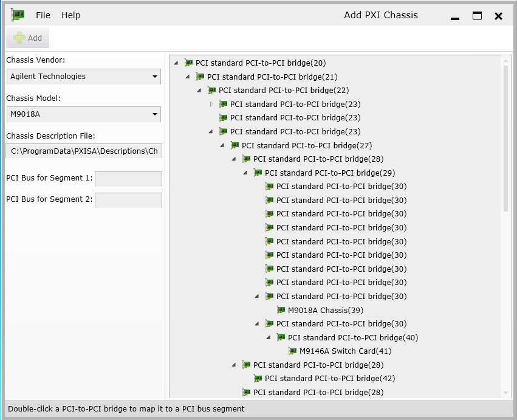
Task: Click the bridge icon beside bridge(42)
Action: [258, 378]
